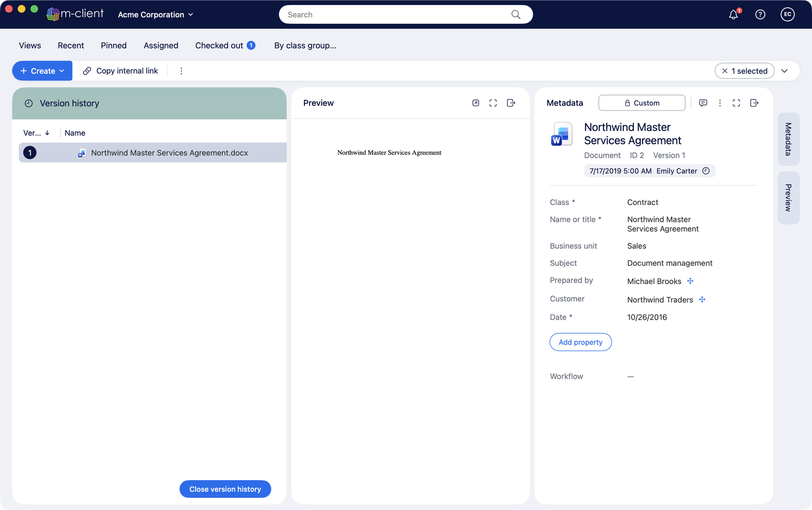This screenshot has width=812, height=510.
Task: Open the notifications bell
Action: click(x=734, y=15)
